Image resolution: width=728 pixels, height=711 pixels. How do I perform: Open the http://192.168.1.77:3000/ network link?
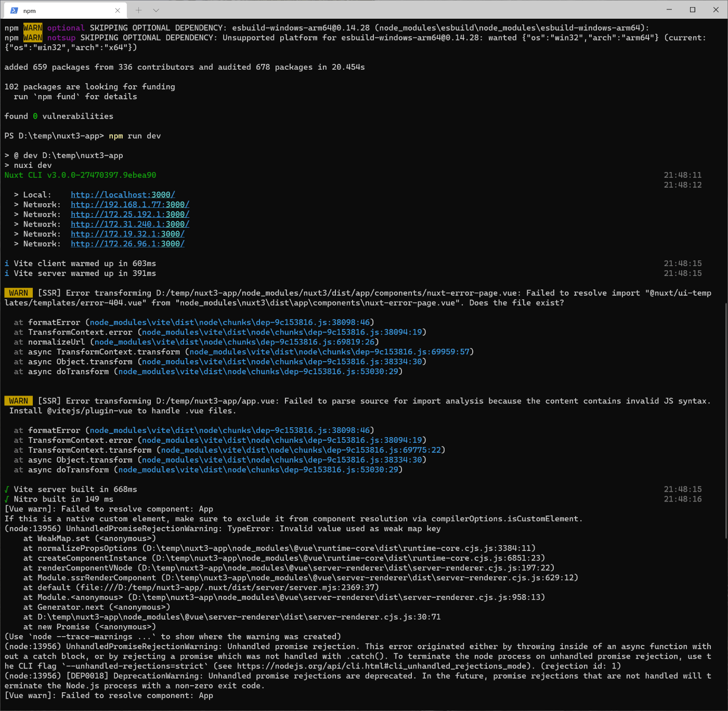(130, 205)
